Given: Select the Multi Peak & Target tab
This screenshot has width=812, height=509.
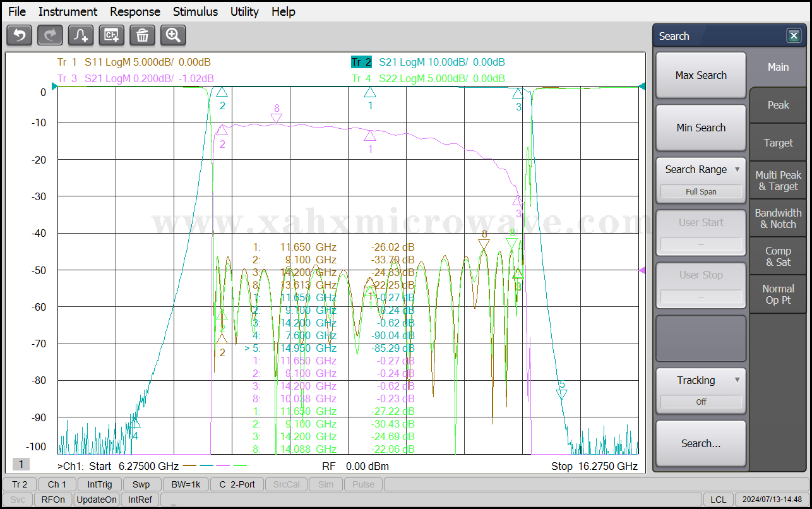Looking at the screenshot, I should [x=778, y=181].
